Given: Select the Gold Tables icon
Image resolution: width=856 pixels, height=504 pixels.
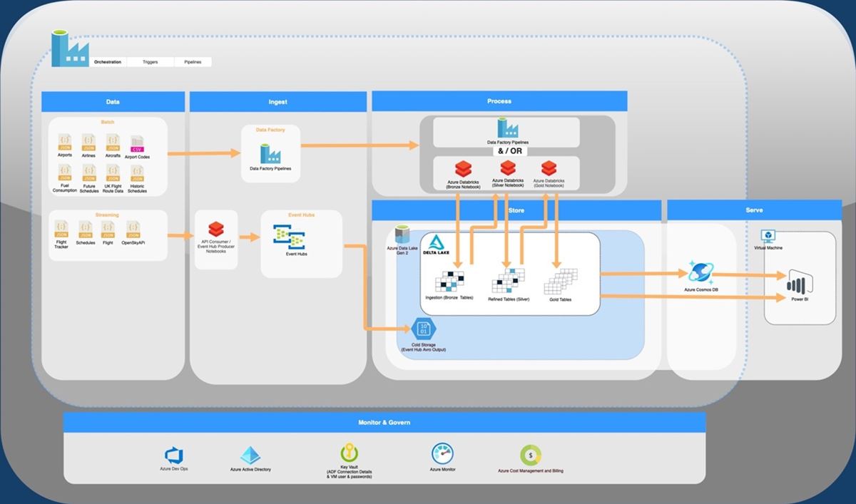Looking at the screenshot, I should (560, 282).
